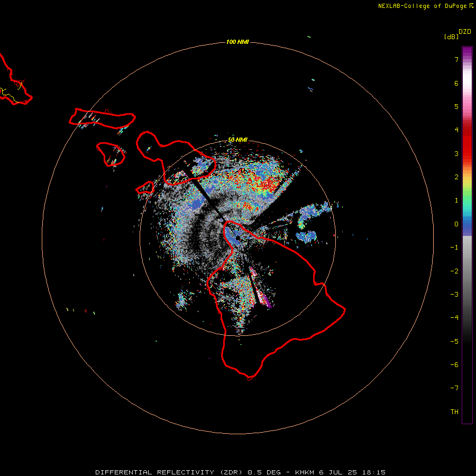
Task: Click the -4 value on the color scale
Action: [454, 318]
